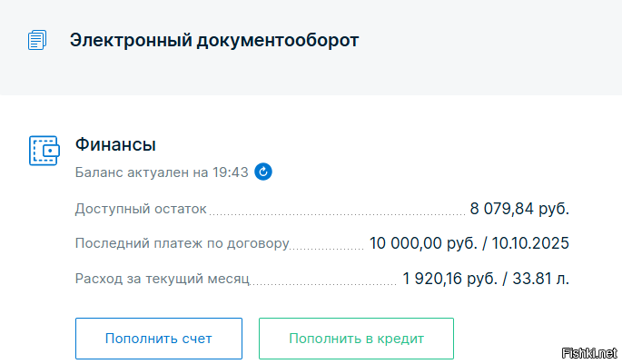Click the Финансы wallet icon
Viewport: 622px width, 364px height.
tap(44, 150)
